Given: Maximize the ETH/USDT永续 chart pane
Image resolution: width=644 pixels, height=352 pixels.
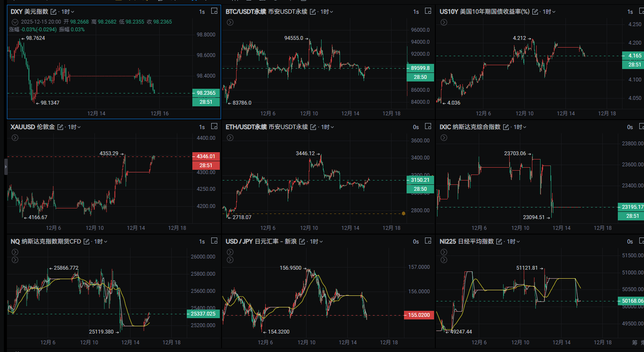Looking at the screenshot, I should pyautogui.click(x=428, y=126).
